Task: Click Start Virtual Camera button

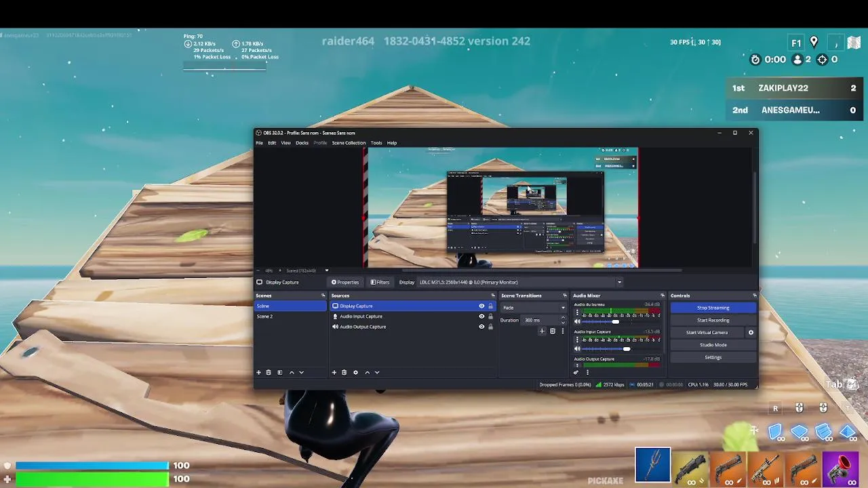Action: pyautogui.click(x=707, y=333)
